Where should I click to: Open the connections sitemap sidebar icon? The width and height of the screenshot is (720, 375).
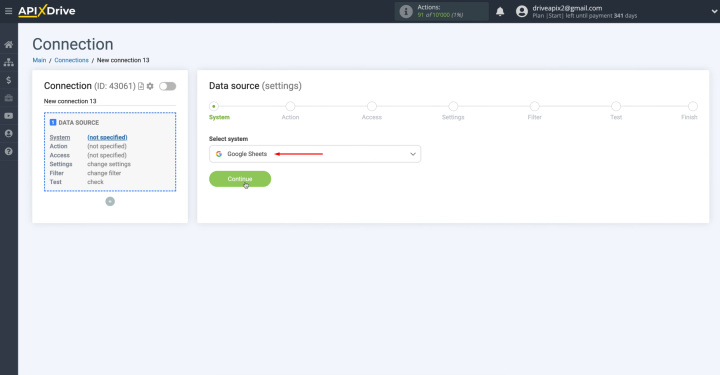point(8,62)
